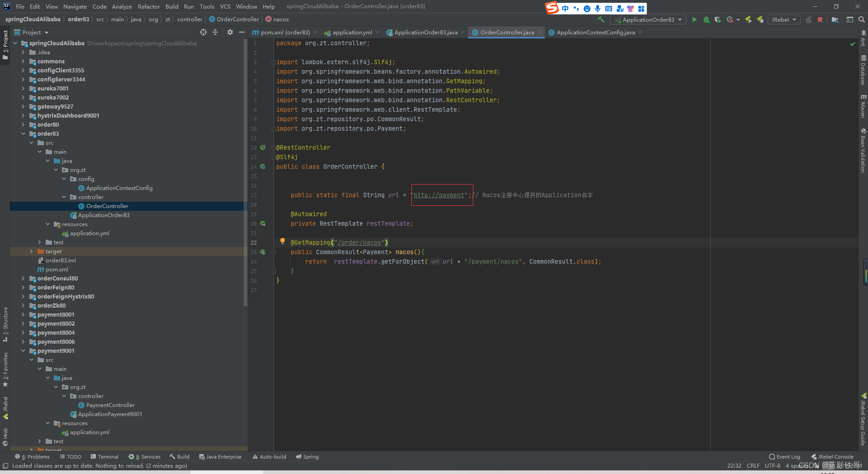Click the http://payment URL on line 17
The image size is (868, 474).
pyautogui.click(x=439, y=195)
